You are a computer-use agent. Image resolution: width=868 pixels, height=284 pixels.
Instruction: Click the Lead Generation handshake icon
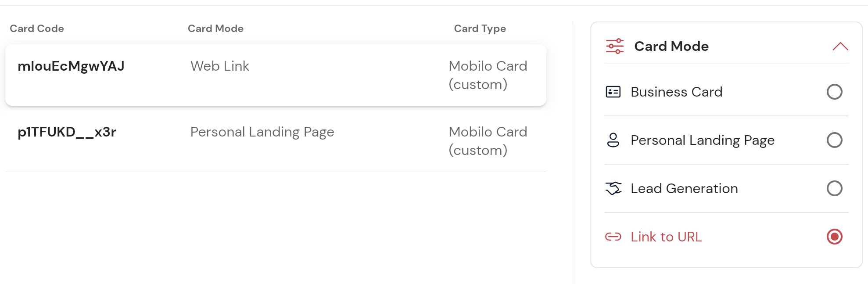coord(613,188)
